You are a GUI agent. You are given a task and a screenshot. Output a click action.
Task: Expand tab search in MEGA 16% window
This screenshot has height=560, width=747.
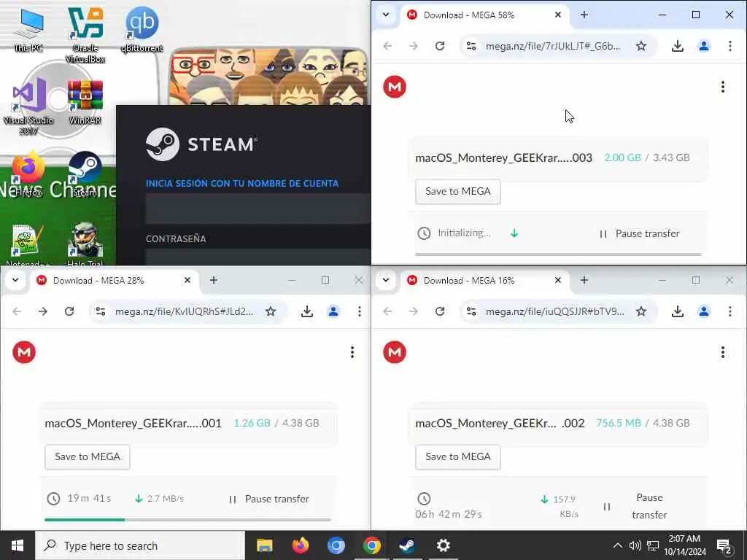[x=386, y=280]
